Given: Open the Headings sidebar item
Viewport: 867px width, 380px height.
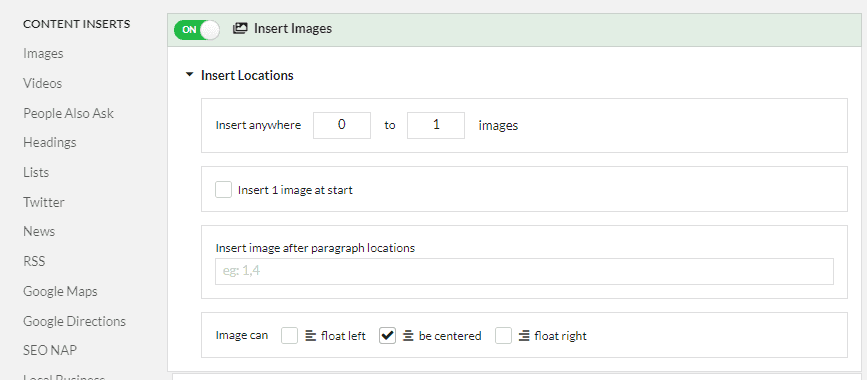Looking at the screenshot, I should point(50,143).
